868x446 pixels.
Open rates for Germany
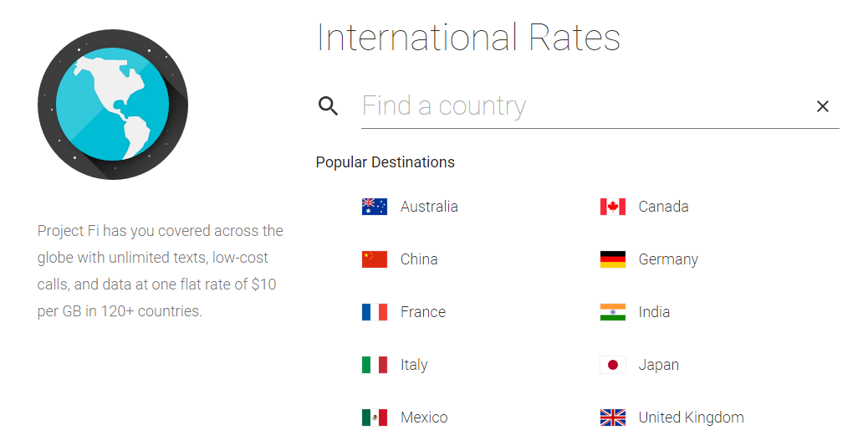[668, 260]
